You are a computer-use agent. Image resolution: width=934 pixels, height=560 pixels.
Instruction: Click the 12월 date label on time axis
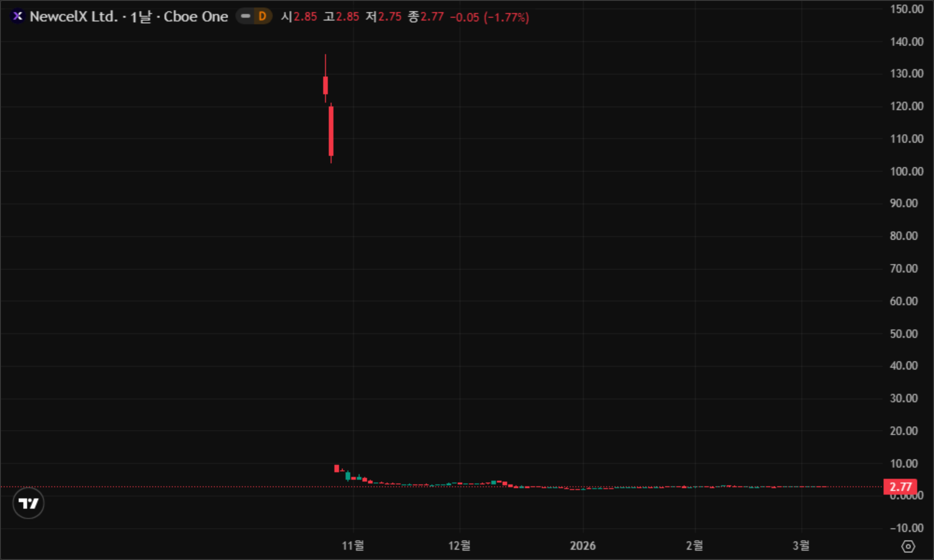[460, 545]
